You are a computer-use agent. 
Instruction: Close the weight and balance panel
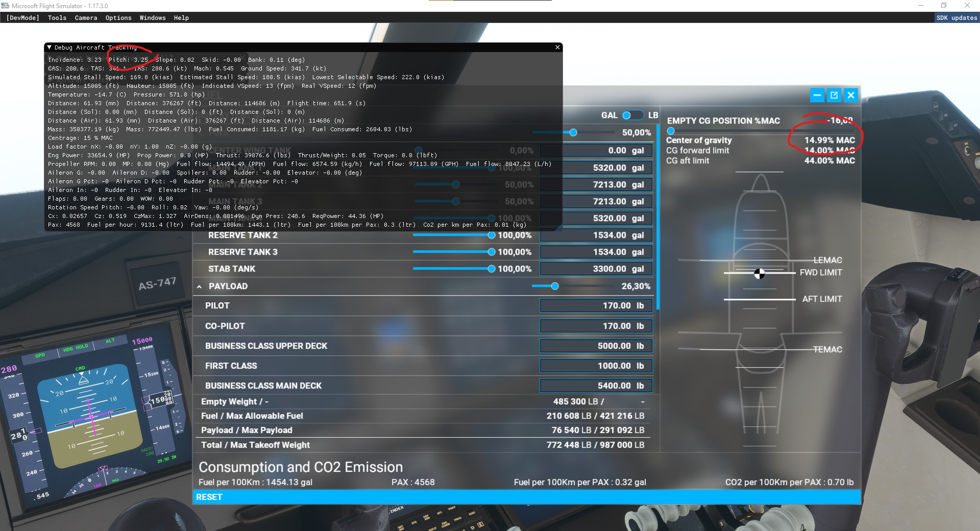(x=851, y=95)
